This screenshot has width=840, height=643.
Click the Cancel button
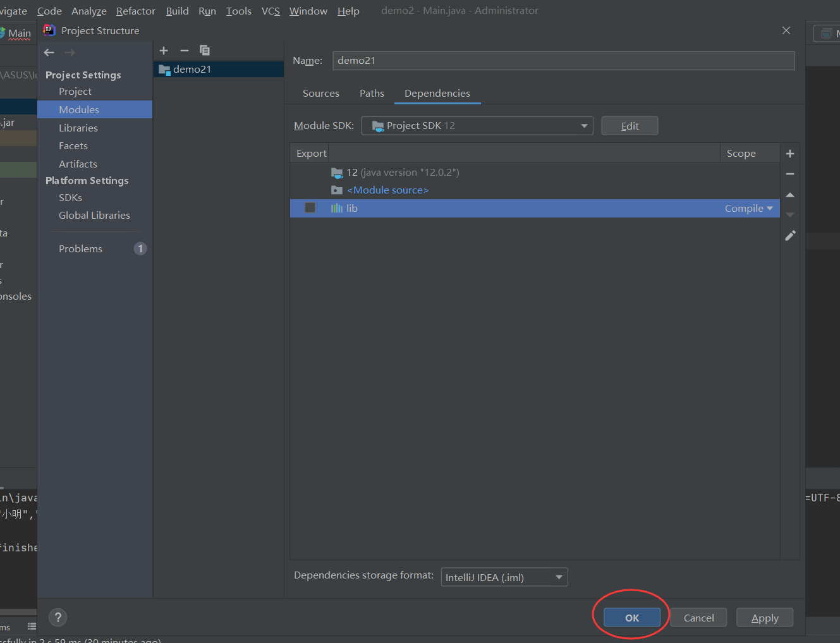pyautogui.click(x=698, y=618)
